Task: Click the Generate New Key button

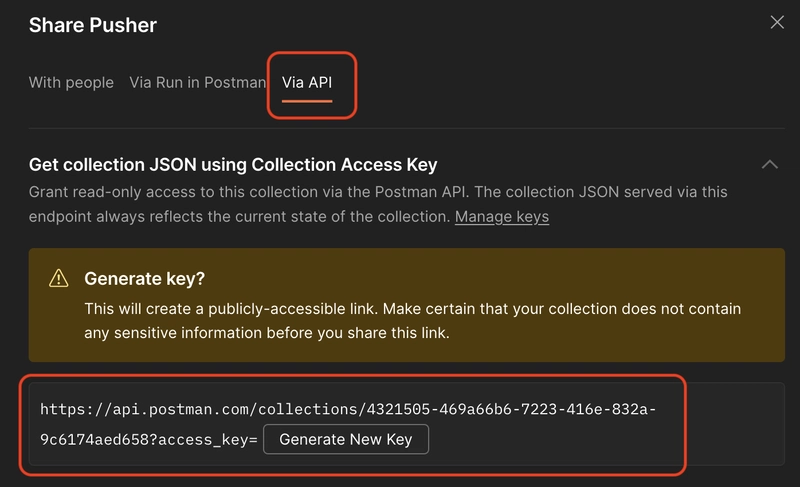Action: coord(345,439)
